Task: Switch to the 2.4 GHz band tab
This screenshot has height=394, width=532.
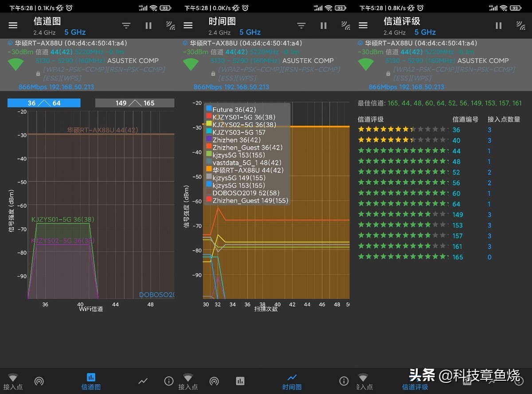Action: click(44, 32)
